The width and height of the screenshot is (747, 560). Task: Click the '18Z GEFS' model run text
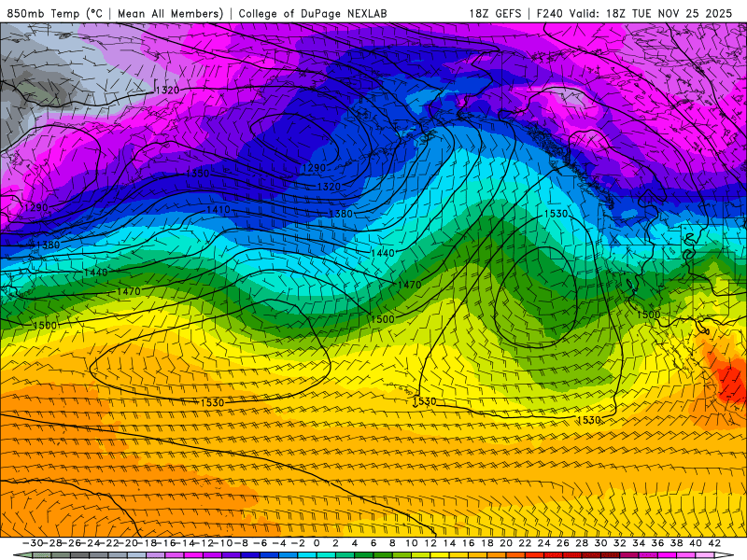(495, 14)
